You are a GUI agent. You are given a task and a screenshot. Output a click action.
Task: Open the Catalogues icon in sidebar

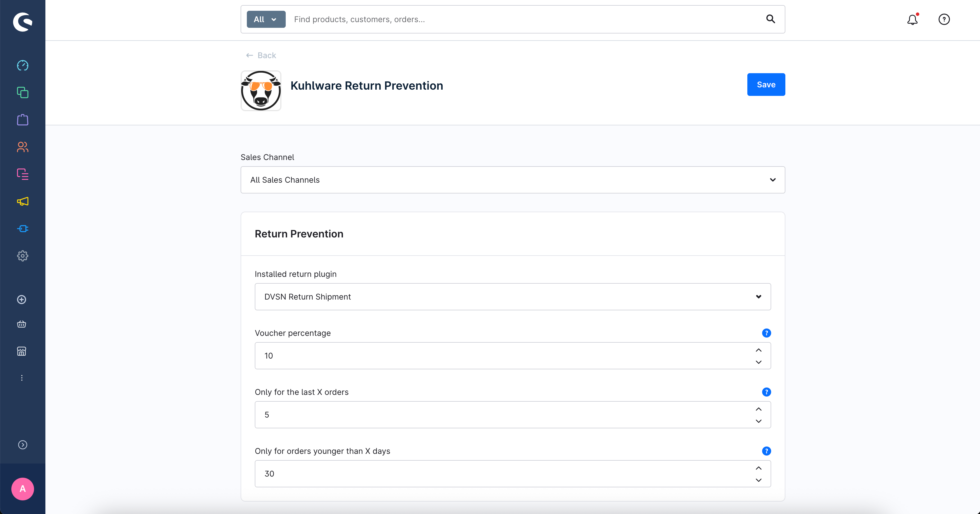[x=22, y=92]
